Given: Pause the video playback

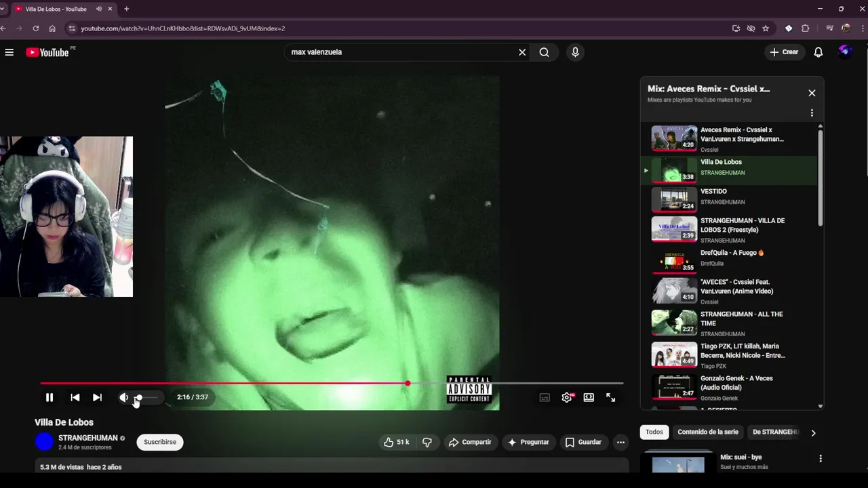Looking at the screenshot, I should pyautogui.click(x=50, y=398).
